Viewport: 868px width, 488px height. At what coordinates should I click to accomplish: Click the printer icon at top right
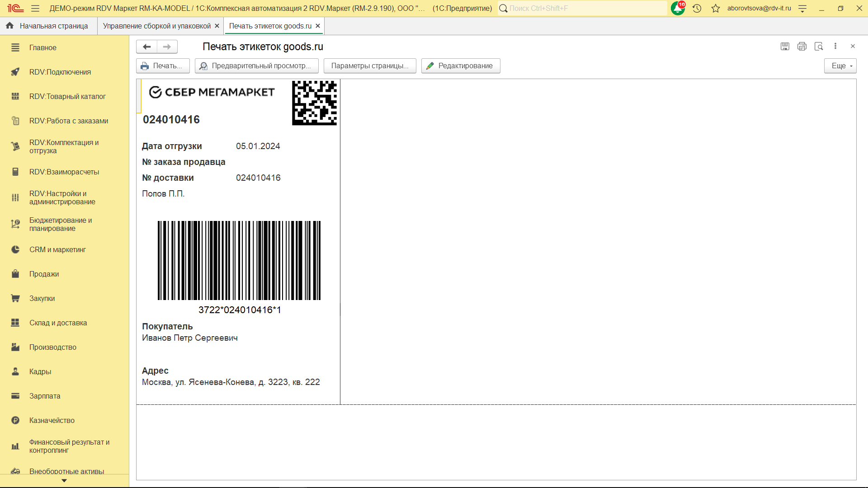[802, 46]
